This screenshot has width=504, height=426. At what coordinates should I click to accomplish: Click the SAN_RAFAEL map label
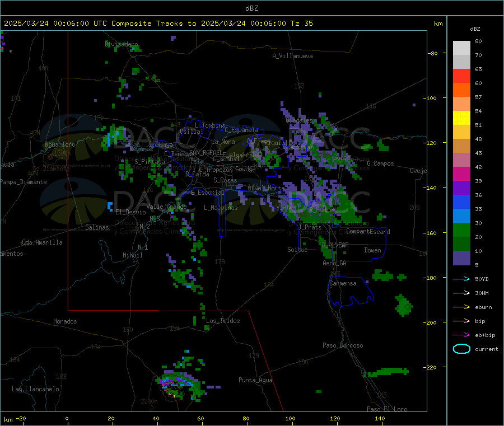pos(205,152)
